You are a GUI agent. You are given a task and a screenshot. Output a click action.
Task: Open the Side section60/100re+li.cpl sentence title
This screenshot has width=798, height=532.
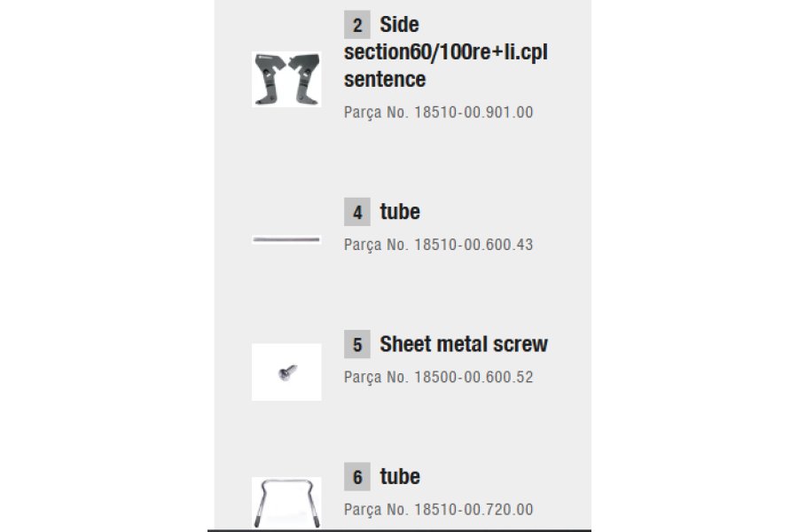446,52
